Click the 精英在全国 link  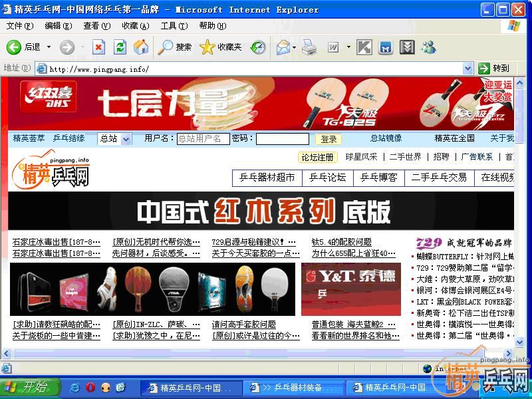pyautogui.click(x=455, y=138)
